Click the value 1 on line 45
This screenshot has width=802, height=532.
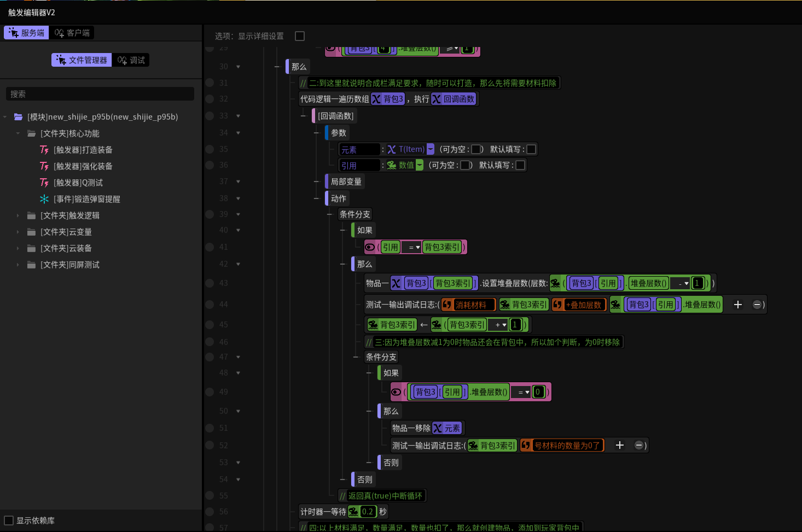[x=515, y=325]
